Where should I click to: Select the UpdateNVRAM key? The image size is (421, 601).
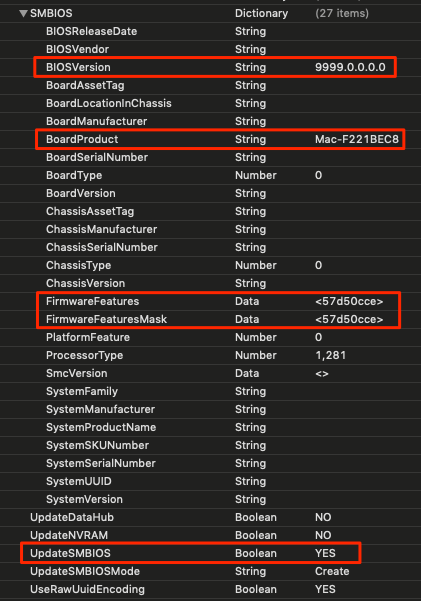point(69,536)
